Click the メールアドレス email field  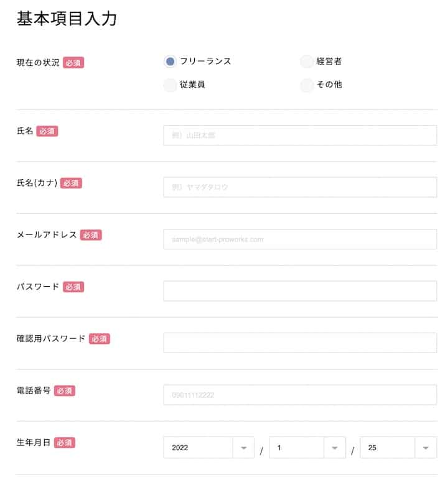click(300, 239)
